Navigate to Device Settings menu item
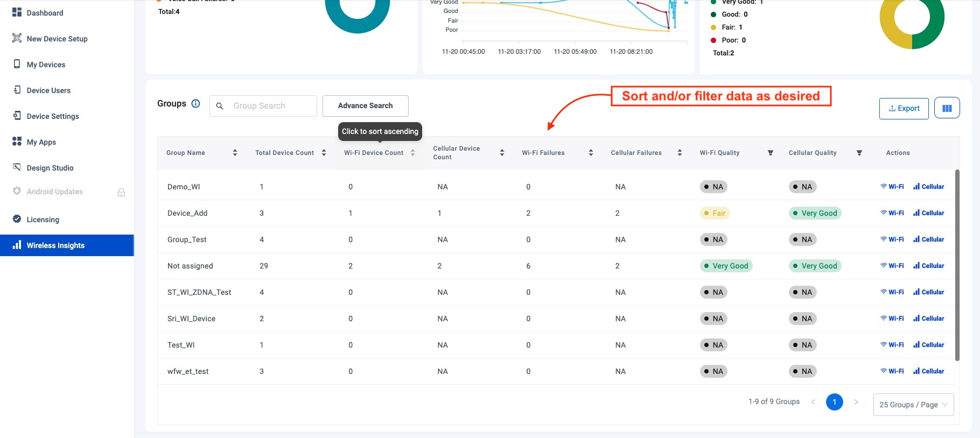 click(53, 116)
